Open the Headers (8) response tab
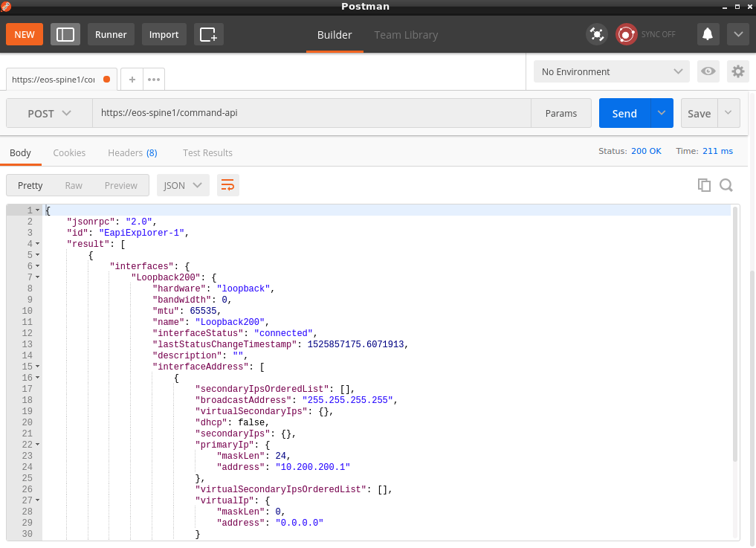The width and height of the screenshot is (756, 548). coord(132,152)
